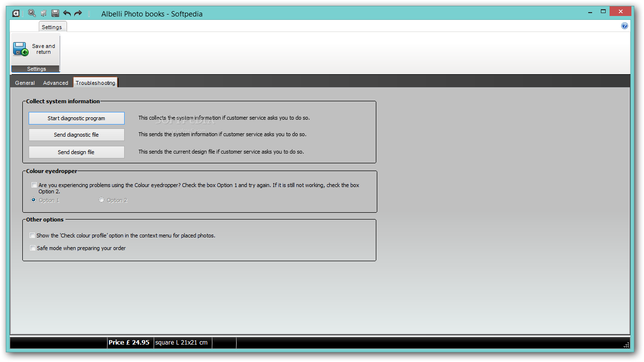Click the 'Collect system information' group label
The image size is (644, 362).
(x=63, y=101)
